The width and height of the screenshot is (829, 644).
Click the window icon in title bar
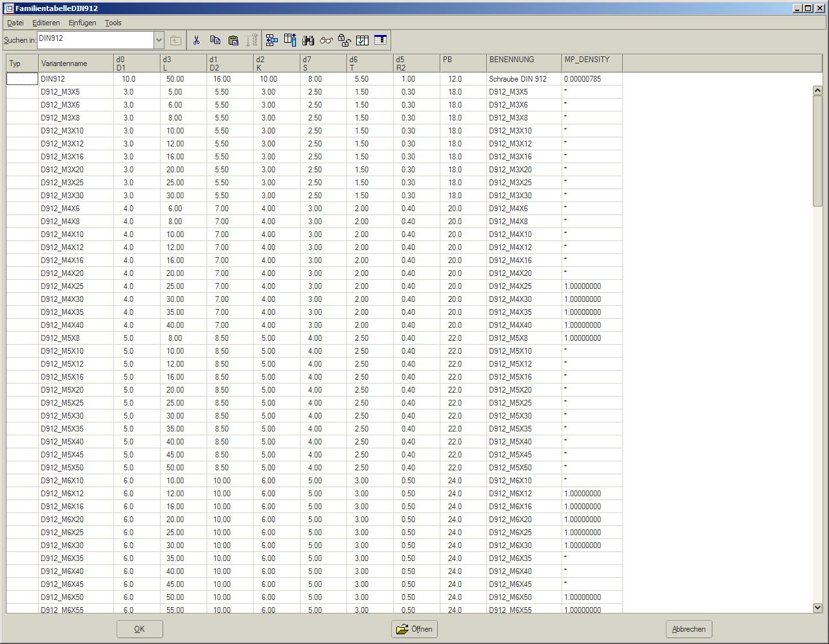coord(9,8)
